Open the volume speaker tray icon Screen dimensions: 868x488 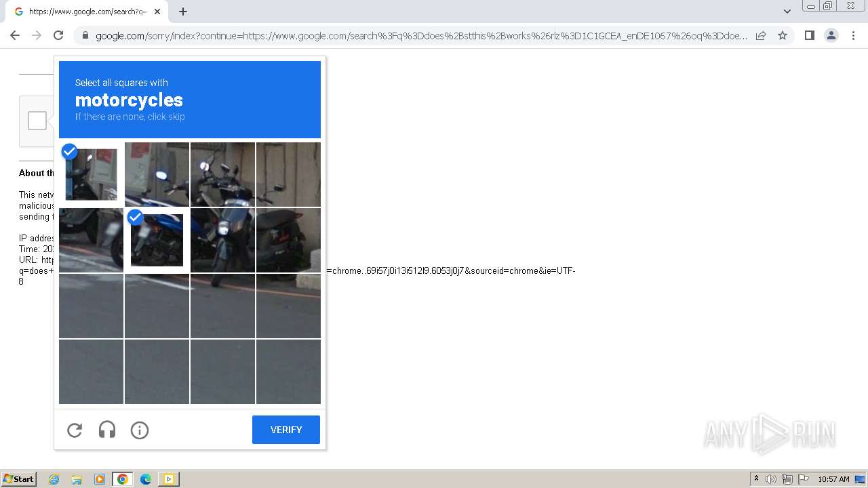coord(771,479)
